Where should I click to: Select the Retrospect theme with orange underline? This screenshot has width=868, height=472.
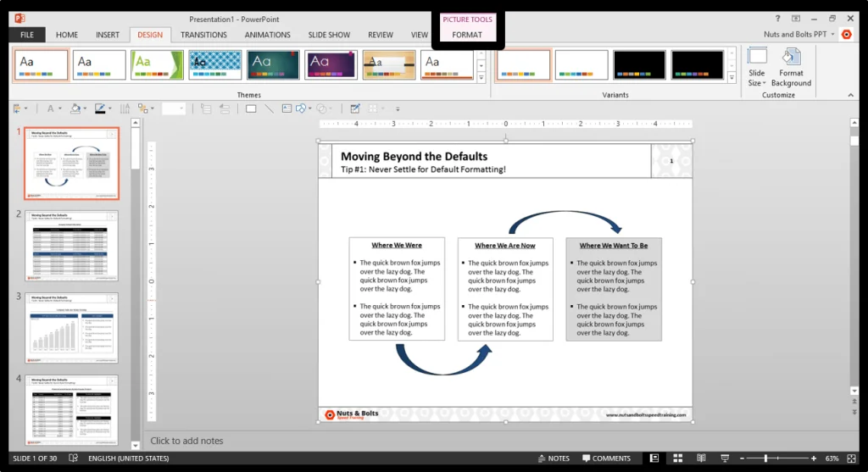[447, 64]
